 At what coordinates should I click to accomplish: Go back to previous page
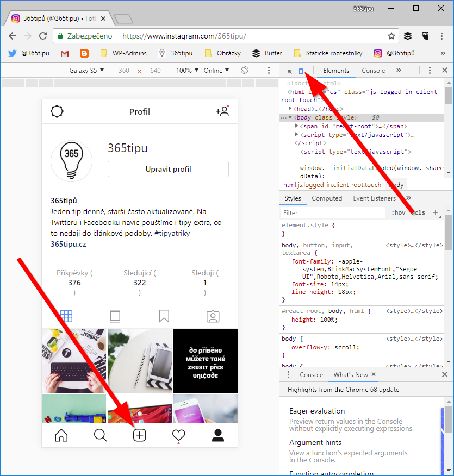(13, 36)
